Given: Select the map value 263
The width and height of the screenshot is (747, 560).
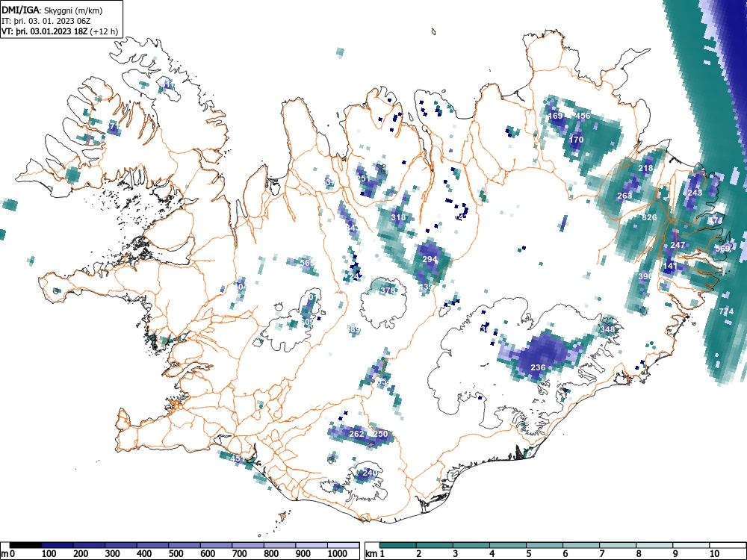Looking at the screenshot, I should click(x=624, y=196).
